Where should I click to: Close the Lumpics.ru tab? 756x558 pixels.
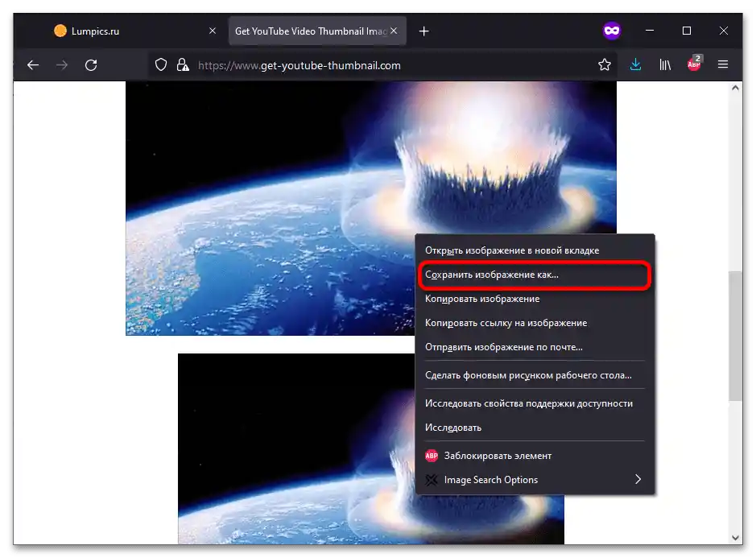click(x=212, y=31)
